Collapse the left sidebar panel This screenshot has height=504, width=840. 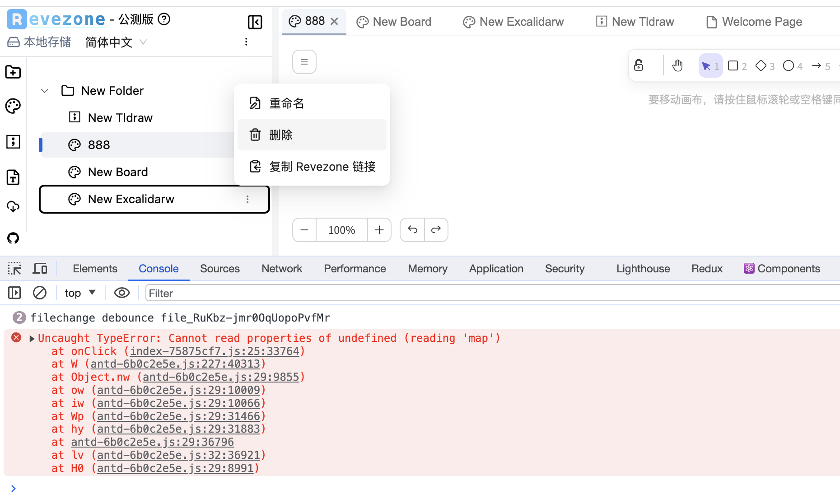pyautogui.click(x=255, y=22)
